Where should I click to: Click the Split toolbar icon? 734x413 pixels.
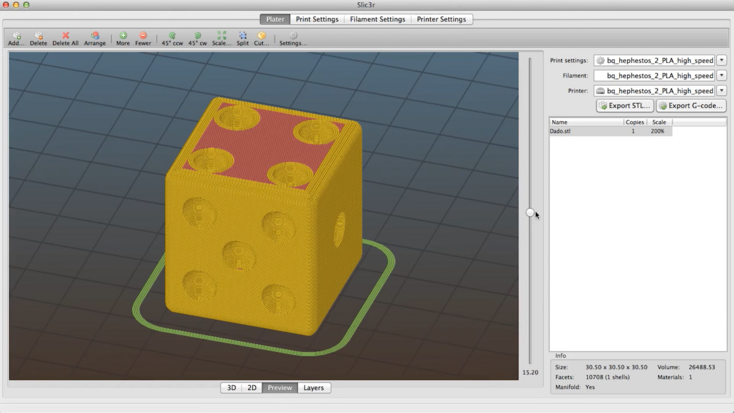242,38
